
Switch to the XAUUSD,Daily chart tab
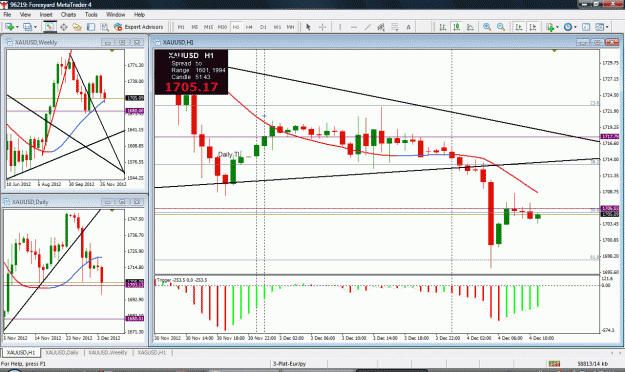point(62,352)
